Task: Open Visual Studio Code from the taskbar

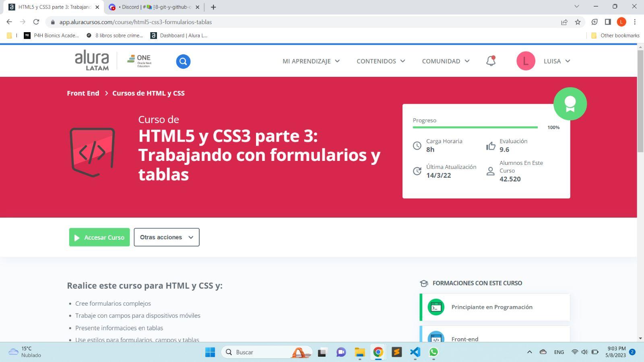Action: (415, 352)
